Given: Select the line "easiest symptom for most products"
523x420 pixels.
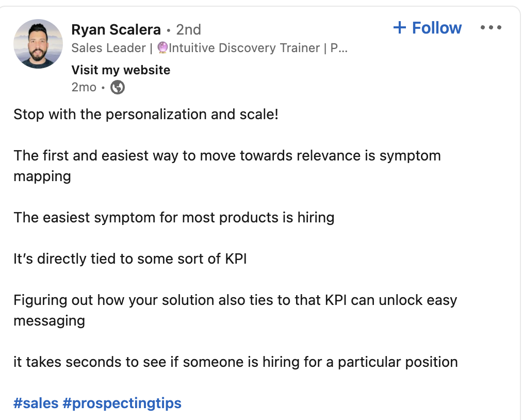Looking at the screenshot, I should pyautogui.click(x=174, y=217).
